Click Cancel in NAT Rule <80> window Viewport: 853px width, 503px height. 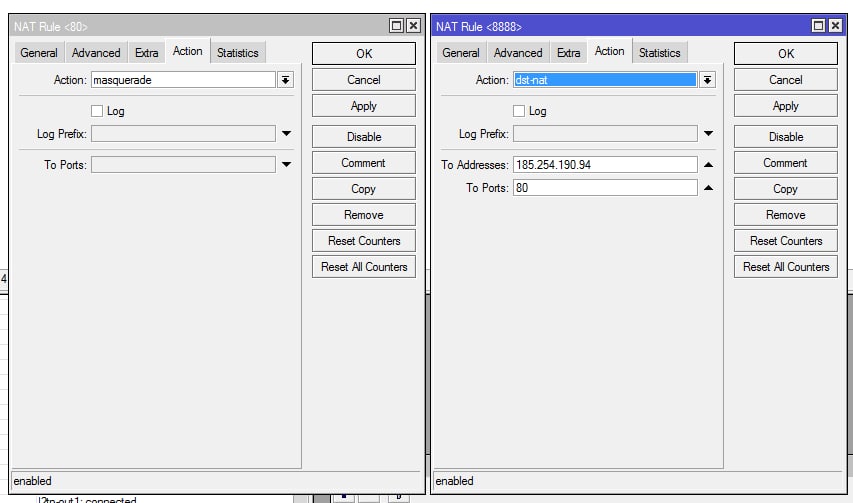pos(364,80)
